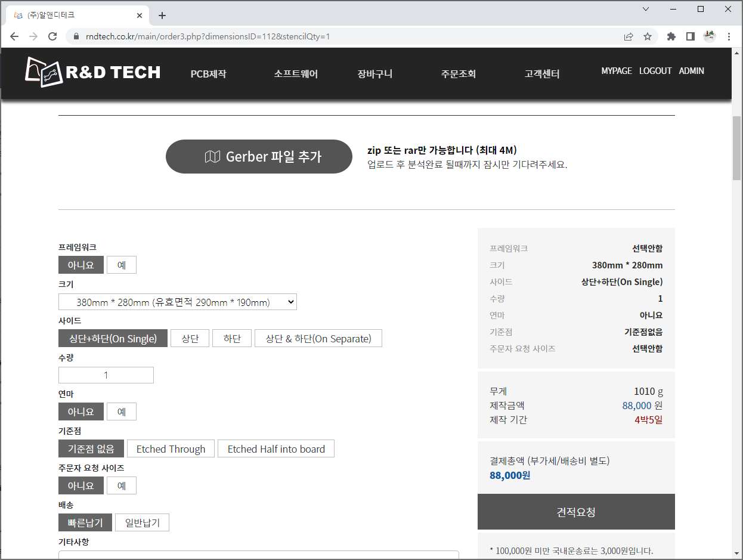Click the R&D TECH logo icon
Image resolution: width=743 pixels, height=560 pixels.
pos(43,72)
